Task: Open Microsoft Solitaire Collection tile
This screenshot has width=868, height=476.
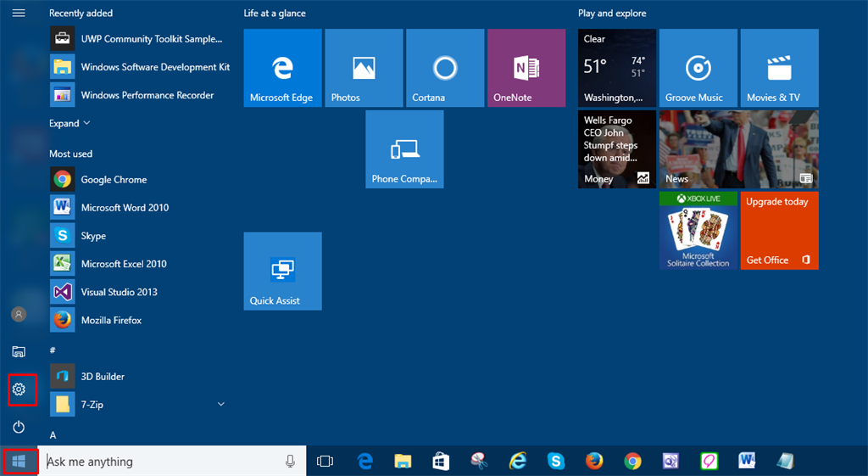Action: pos(698,231)
